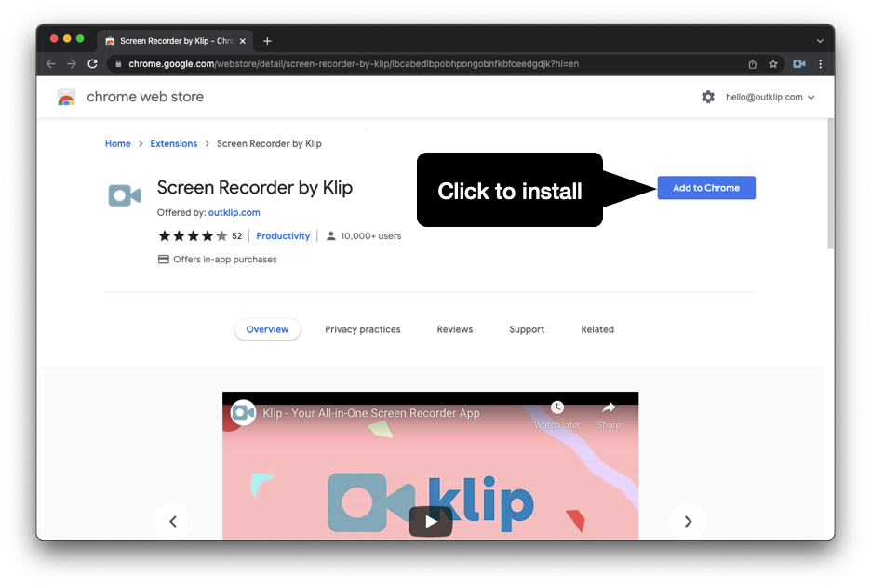Switch to Privacy practices tab
Screen dimensions: 871x588
(363, 329)
